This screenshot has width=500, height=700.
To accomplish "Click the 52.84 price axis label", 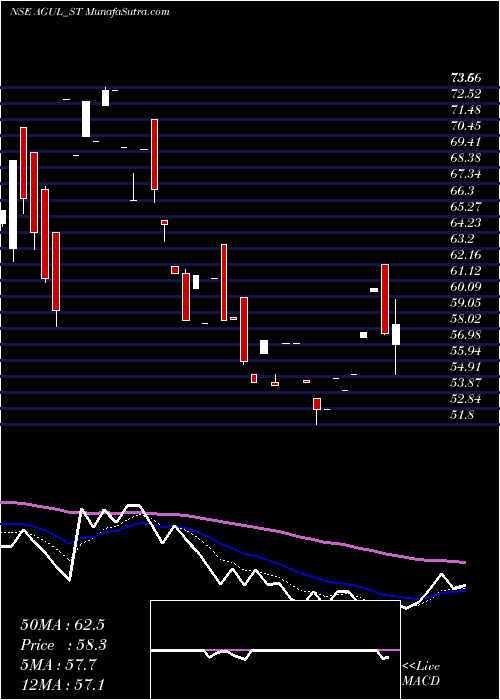I will pos(466,399).
